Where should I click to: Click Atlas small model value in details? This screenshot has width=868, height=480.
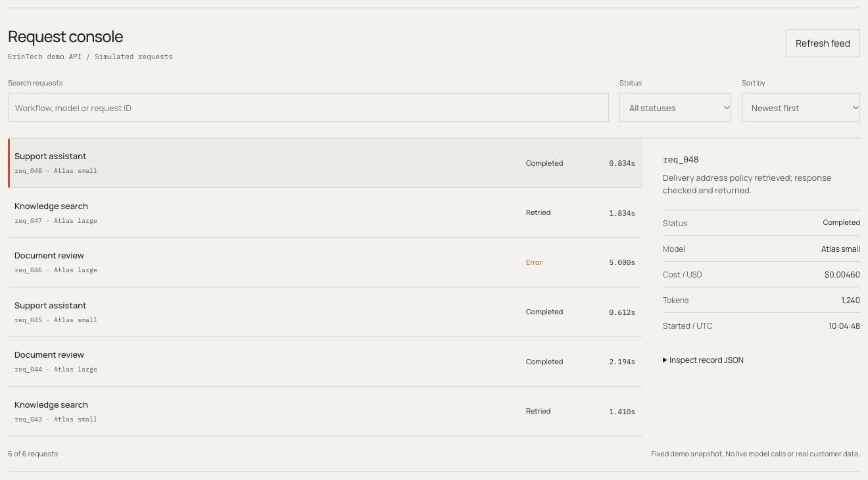click(x=840, y=249)
